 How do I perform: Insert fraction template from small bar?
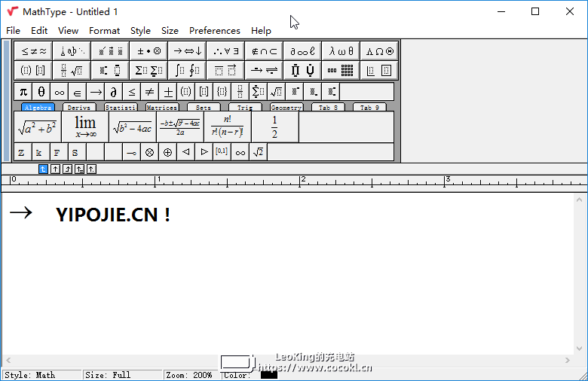[x=240, y=91]
